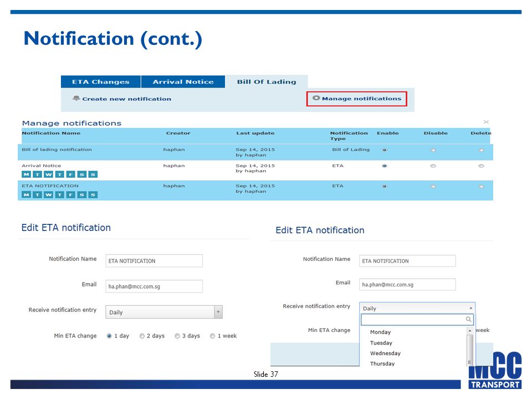This screenshot has height=399, width=532.
Task: Open the Daily dropdown in left form
Action: pyautogui.click(x=164, y=312)
